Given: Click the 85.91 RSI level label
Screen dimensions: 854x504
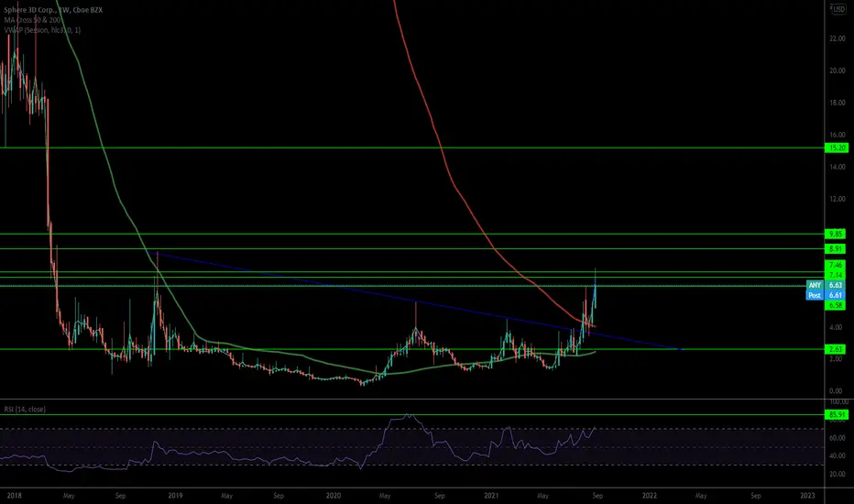Looking at the screenshot, I should (x=836, y=414).
